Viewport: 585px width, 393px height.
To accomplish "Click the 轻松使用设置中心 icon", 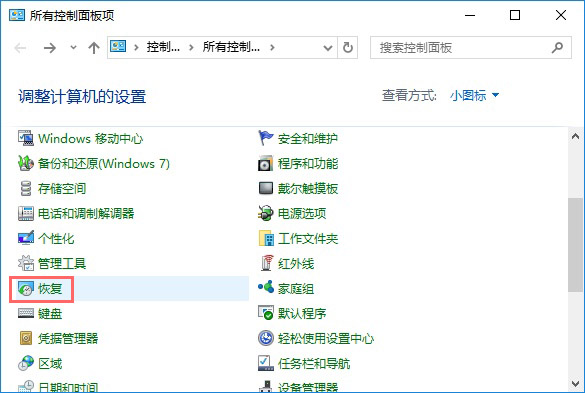I will pyautogui.click(x=266, y=338).
